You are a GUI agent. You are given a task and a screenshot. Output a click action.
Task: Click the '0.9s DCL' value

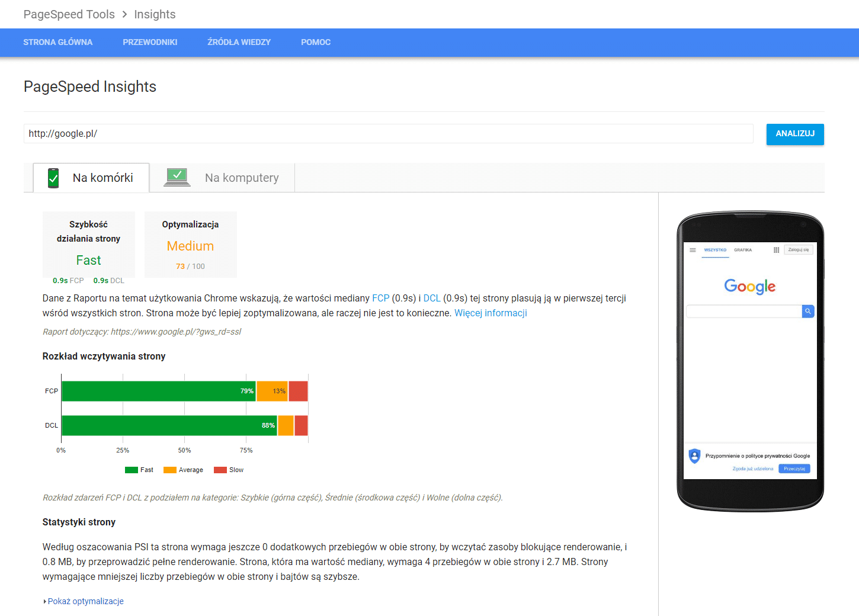point(109,281)
